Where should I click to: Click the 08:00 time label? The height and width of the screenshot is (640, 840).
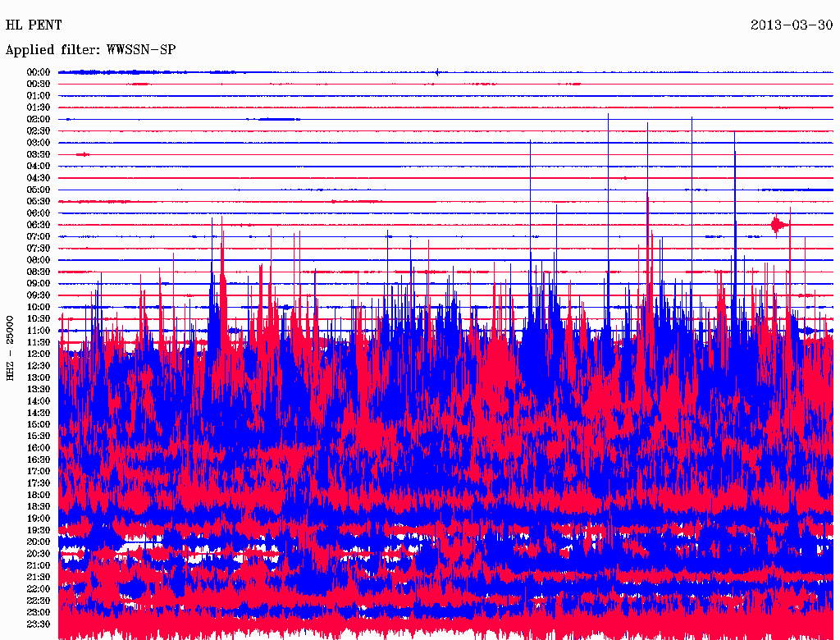pos(38,260)
